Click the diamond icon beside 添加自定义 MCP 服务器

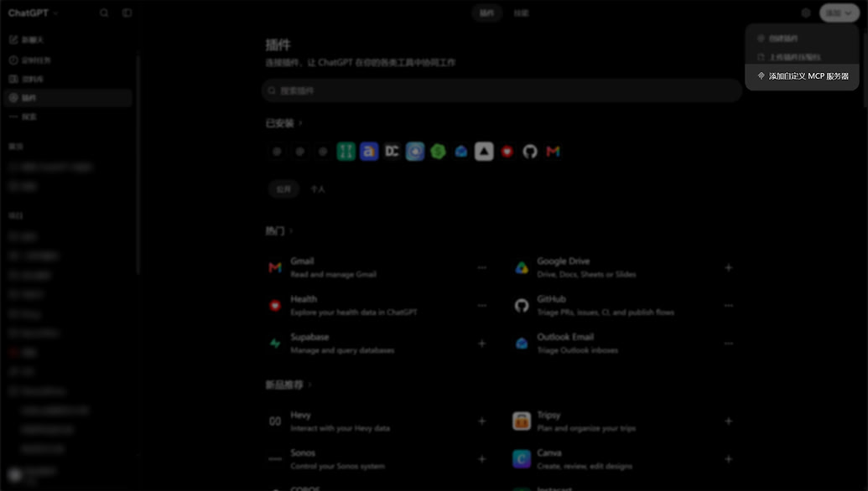point(761,75)
